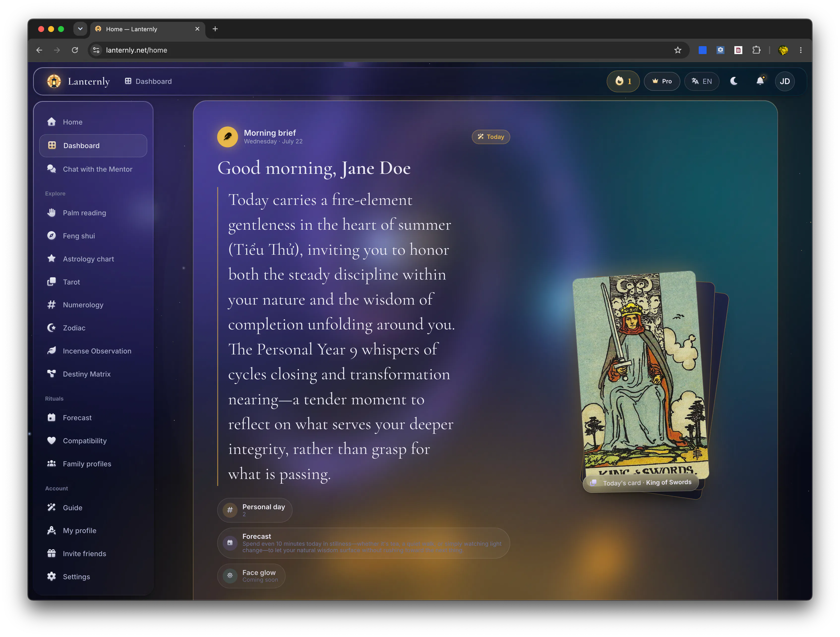The width and height of the screenshot is (840, 637).
Task: Reload the page
Action: pyautogui.click(x=75, y=50)
